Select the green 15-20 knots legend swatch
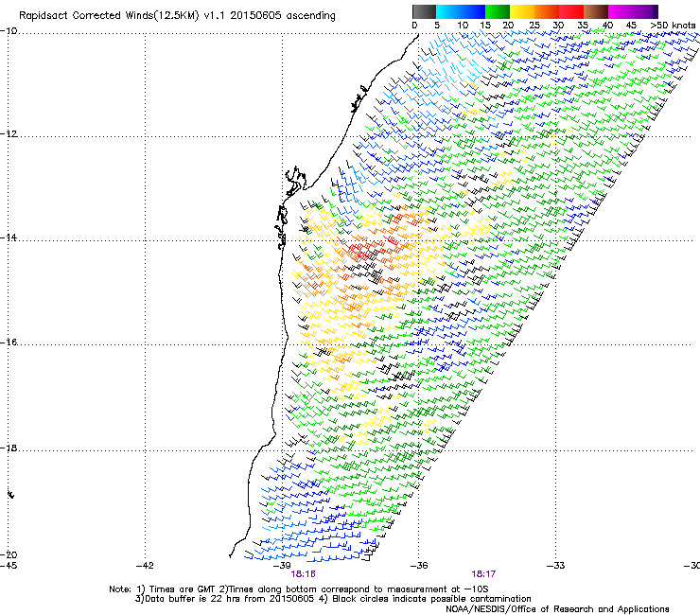Viewport: 700px width, 615px height. pyautogui.click(x=498, y=11)
